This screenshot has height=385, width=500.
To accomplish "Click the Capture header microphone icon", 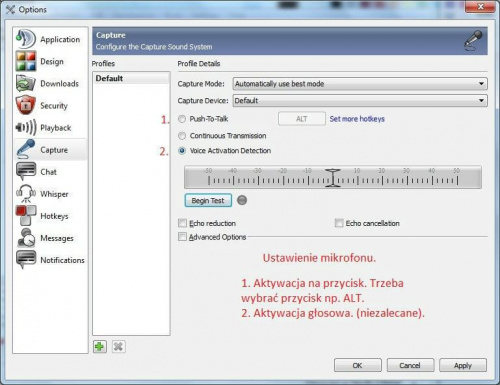I will [x=473, y=41].
